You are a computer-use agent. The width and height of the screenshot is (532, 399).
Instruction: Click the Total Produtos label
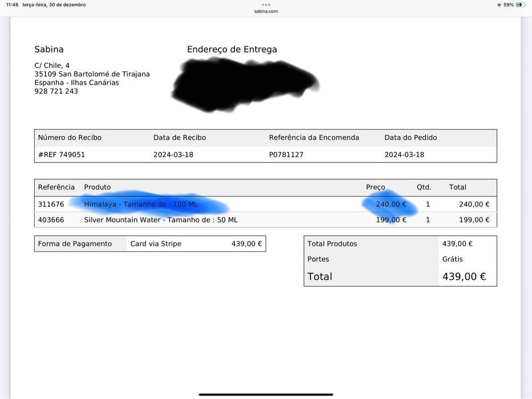(x=332, y=243)
